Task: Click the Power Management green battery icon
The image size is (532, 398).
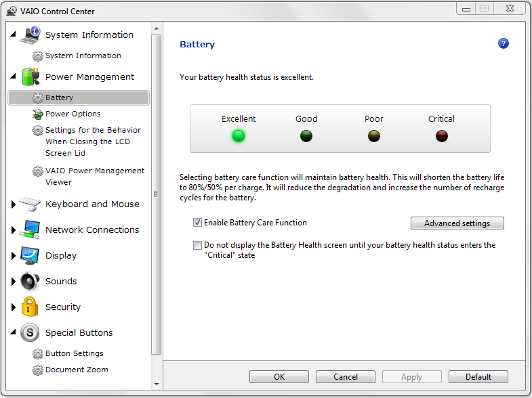Action: click(30, 76)
